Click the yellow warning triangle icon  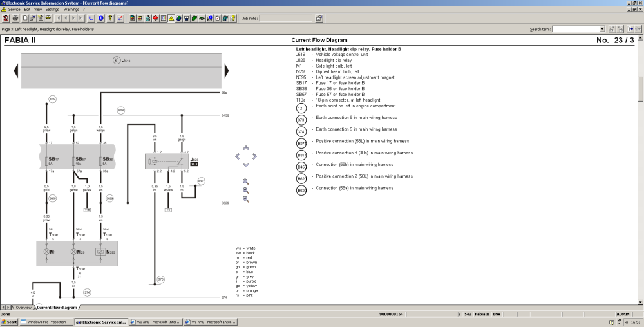[171, 18]
